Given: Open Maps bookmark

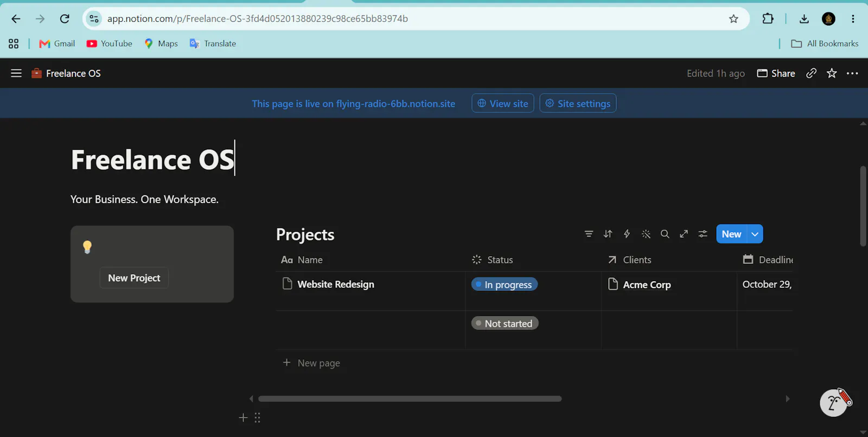Looking at the screenshot, I should (x=161, y=43).
